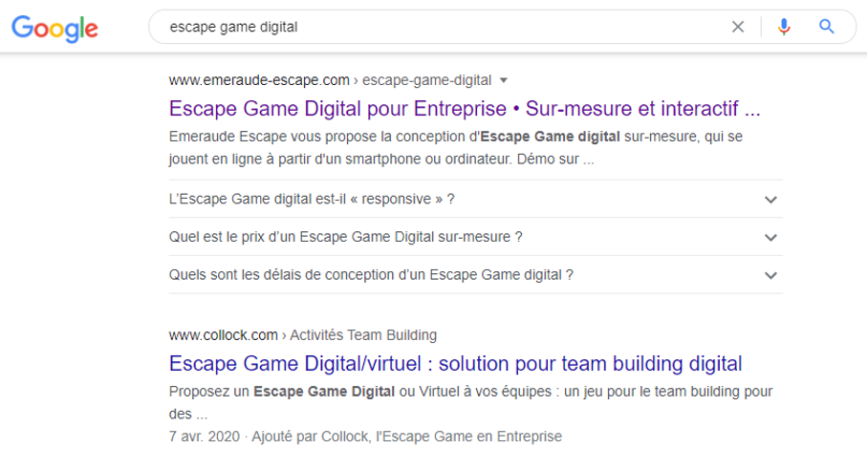Image resolution: width=868 pixels, height=470 pixels.
Task: Click question text 'L'Escape Game digital est-il « responsive » ?'
Action: [x=312, y=199]
